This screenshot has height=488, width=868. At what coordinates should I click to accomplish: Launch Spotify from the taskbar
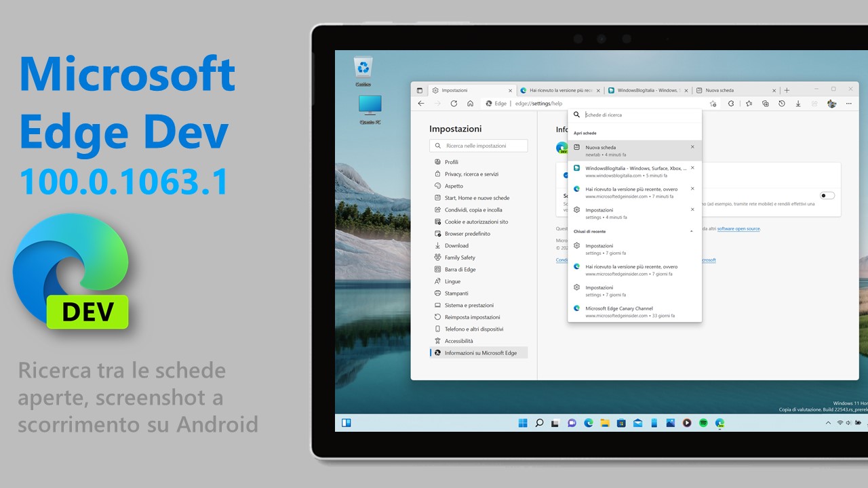703,422
